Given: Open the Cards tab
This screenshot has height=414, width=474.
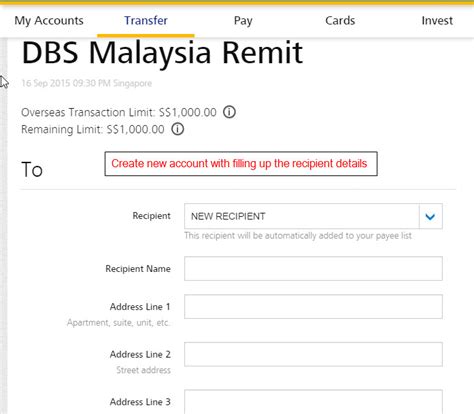Looking at the screenshot, I should pos(340,21).
